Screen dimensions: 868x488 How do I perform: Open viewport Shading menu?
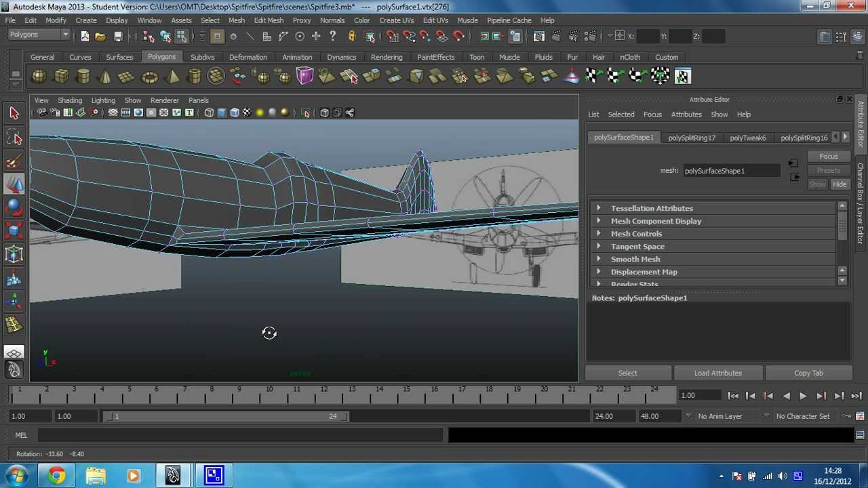(70, 100)
